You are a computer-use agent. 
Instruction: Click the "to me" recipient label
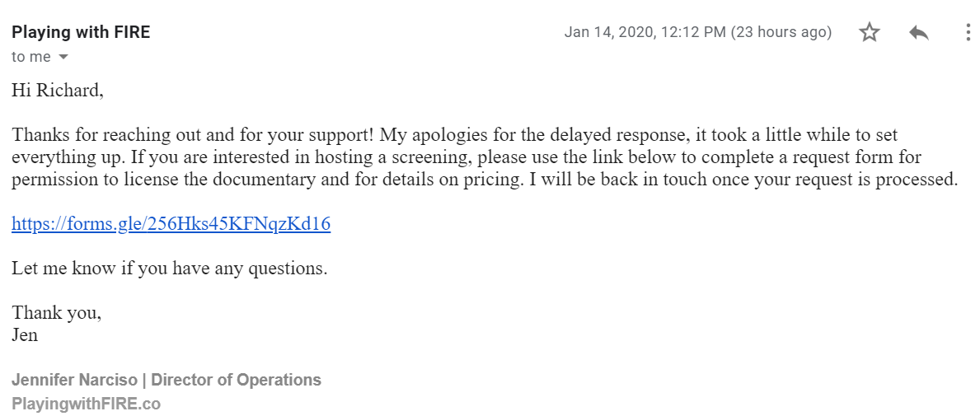pyautogui.click(x=31, y=57)
